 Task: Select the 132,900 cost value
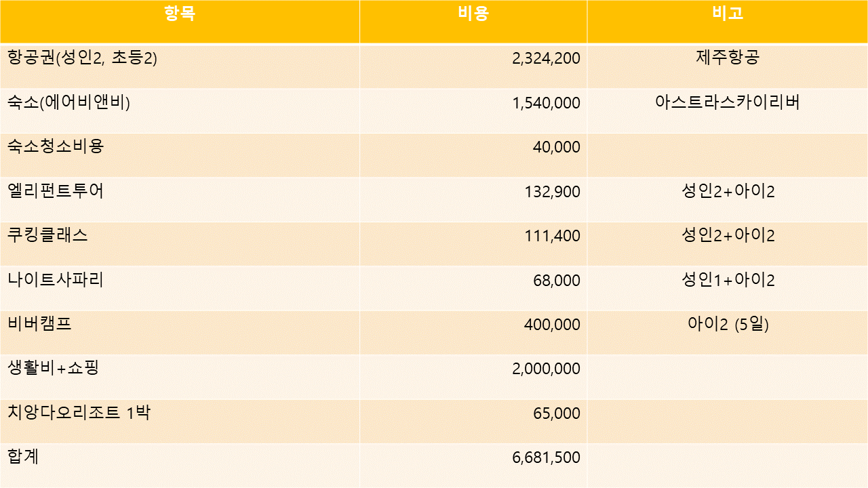[x=552, y=192]
